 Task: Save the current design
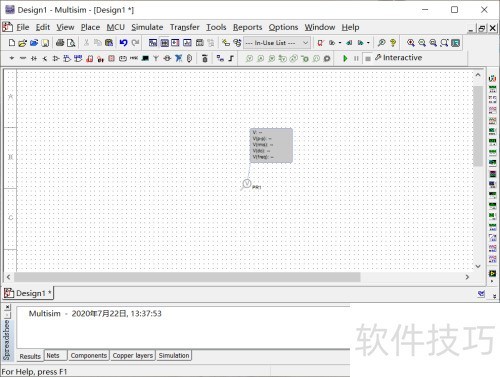(x=45, y=43)
